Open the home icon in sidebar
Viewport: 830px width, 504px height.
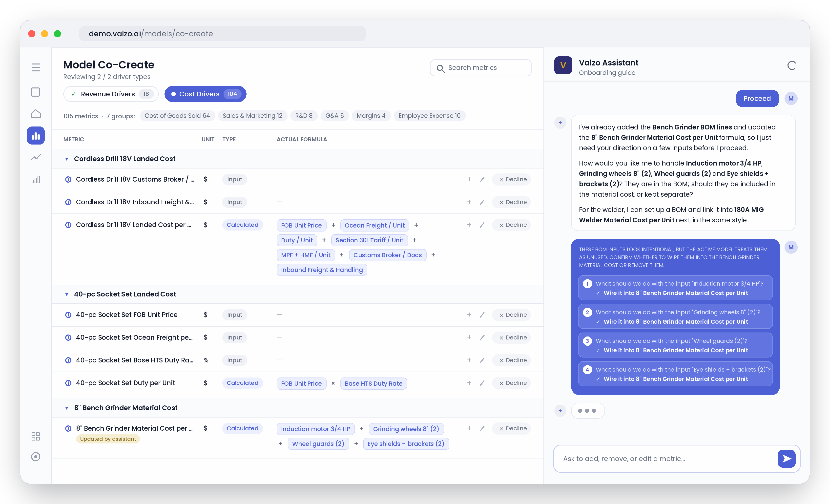[x=36, y=114]
